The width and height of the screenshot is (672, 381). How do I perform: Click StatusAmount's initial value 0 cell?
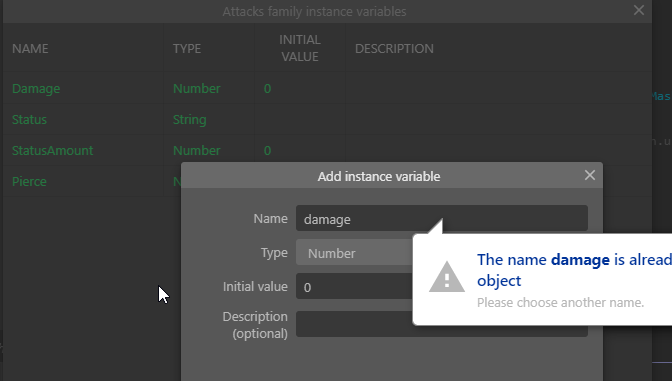pyautogui.click(x=267, y=150)
